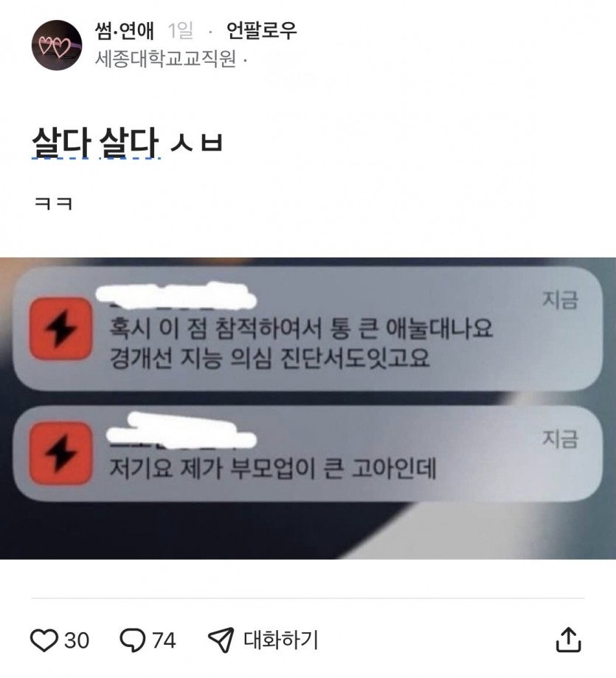This screenshot has height=678, width=616.
Task: Like the post with the heart icon
Action: click(x=44, y=640)
